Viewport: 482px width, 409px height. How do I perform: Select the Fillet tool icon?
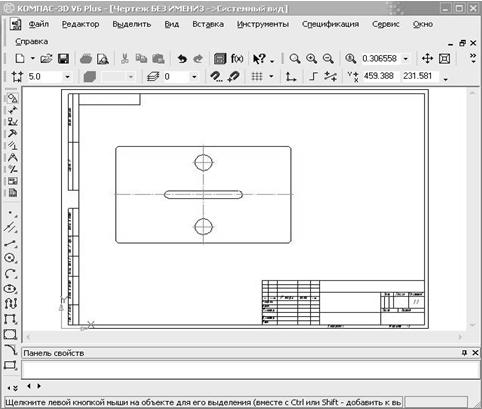[11, 349]
